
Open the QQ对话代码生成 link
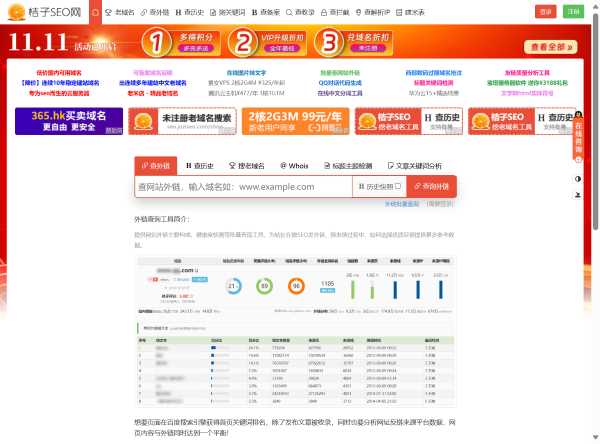(x=340, y=83)
